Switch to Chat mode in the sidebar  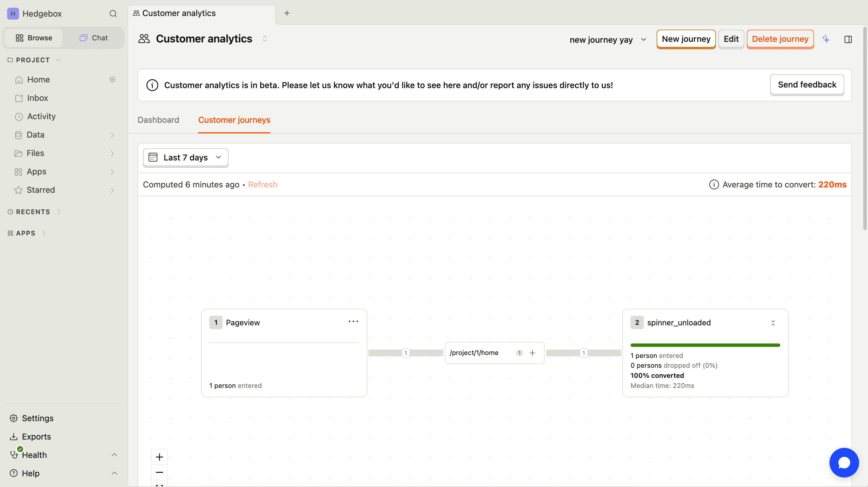93,38
